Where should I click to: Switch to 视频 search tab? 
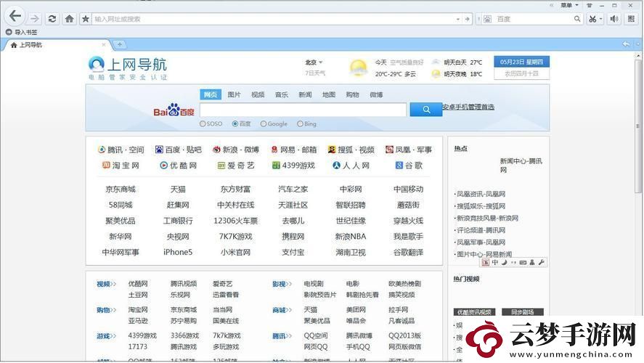pyautogui.click(x=258, y=94)
